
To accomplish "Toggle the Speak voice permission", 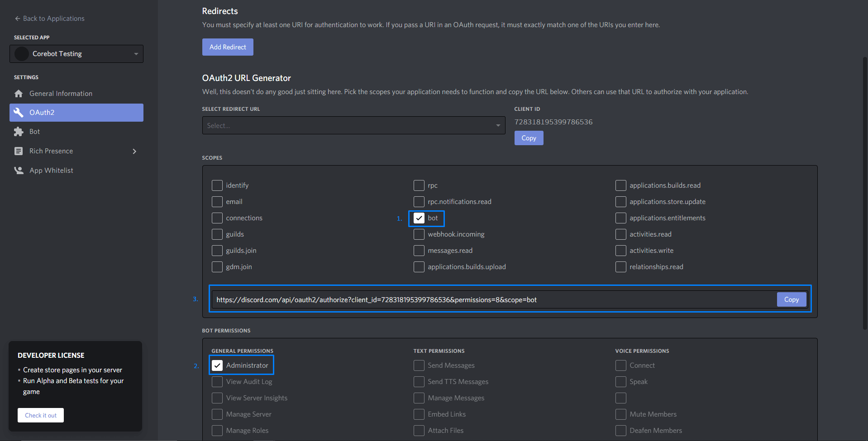I will 621,382.
